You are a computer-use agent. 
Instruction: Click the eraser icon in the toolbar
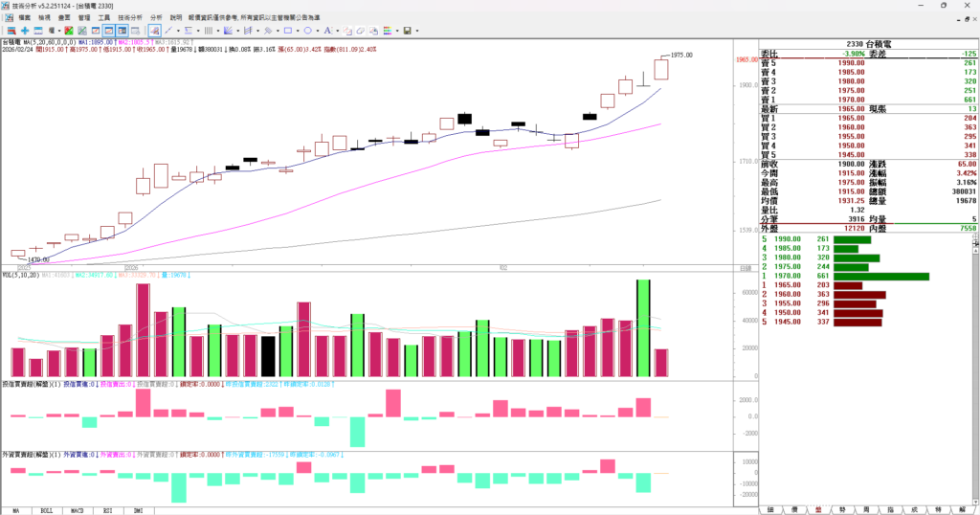[361, 31]
